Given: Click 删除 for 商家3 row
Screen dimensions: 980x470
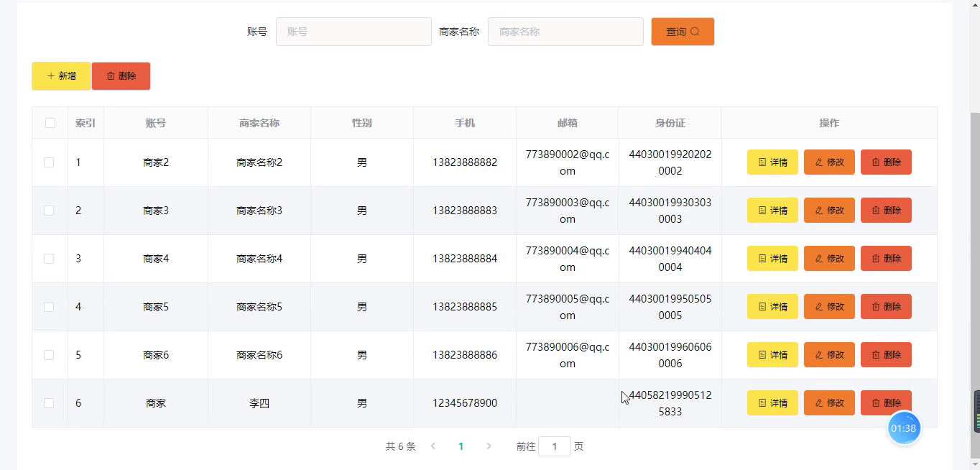Looking at the screenshot, I should [x=886, y=211].
